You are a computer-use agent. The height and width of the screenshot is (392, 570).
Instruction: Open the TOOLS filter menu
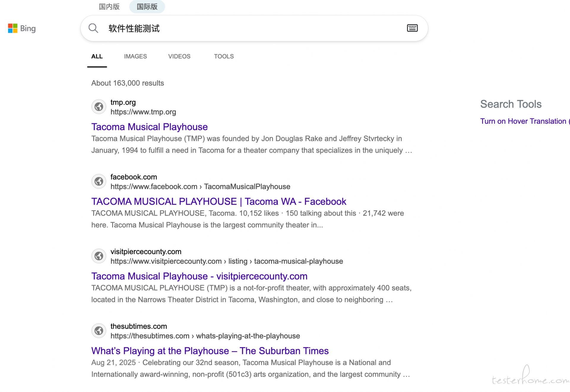click(224, 56)
